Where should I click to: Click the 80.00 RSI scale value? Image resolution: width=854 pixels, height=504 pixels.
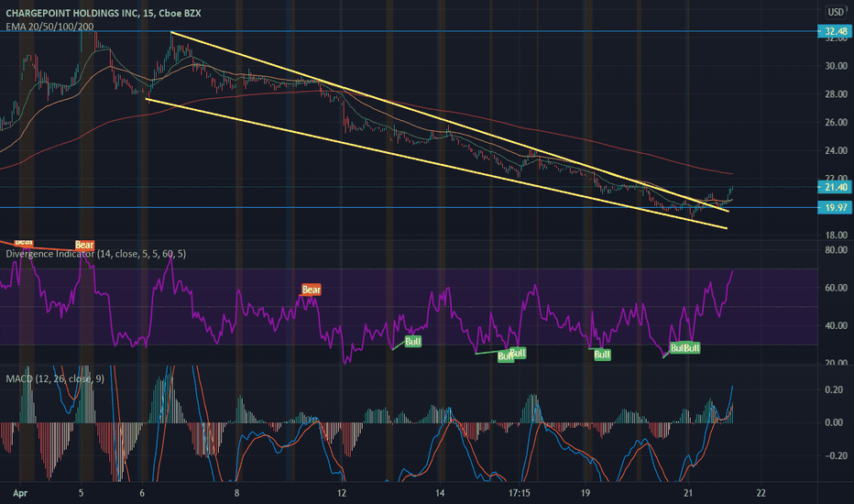(836, 249)
